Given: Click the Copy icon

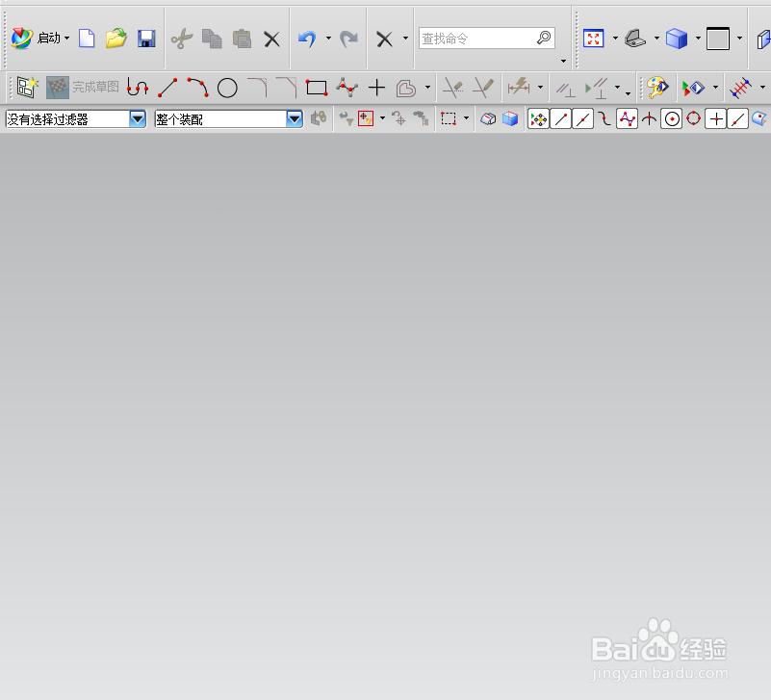Looking at the screenshot, I should (x=212, y=39).
